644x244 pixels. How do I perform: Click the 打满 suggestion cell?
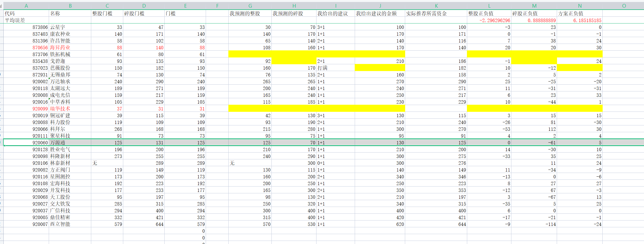pyautogui.click(x=335, y=68)
